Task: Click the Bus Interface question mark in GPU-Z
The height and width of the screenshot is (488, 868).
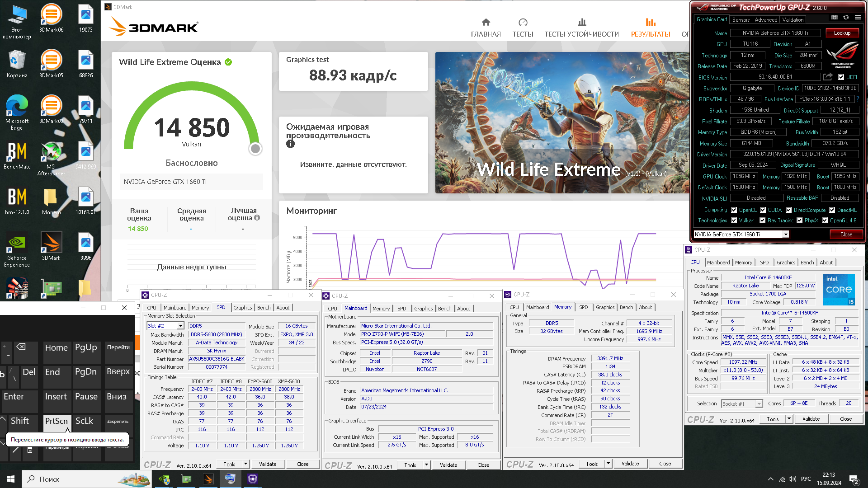Action: tap(858, 99)
